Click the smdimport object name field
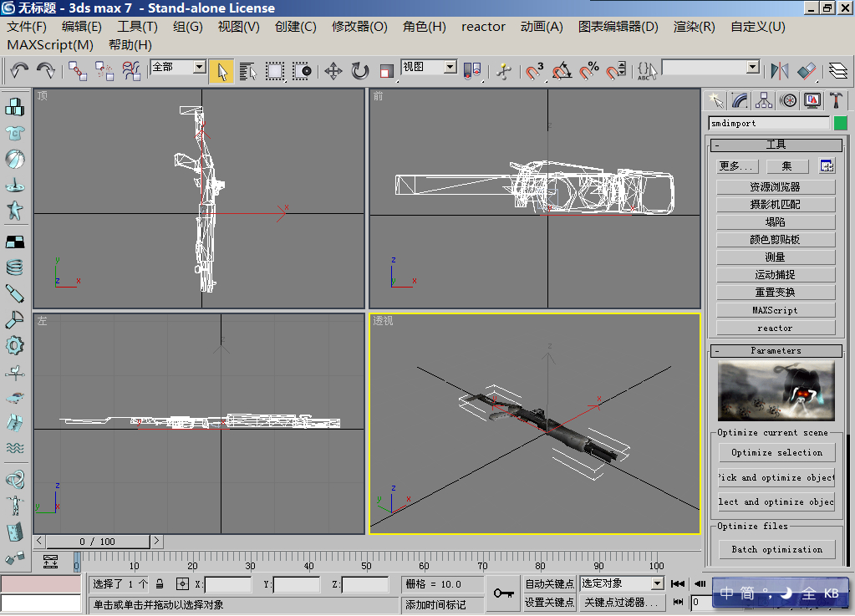 (x=769, y=124)
